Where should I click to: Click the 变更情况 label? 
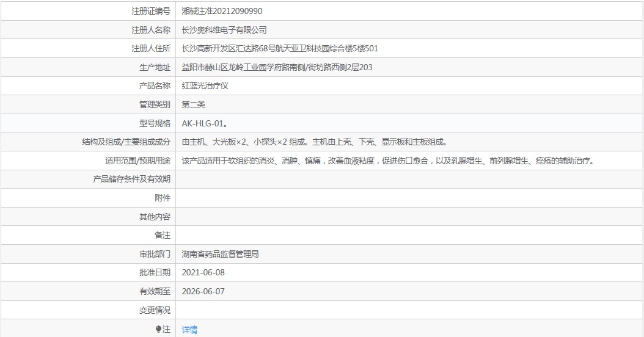coord(155,310)
